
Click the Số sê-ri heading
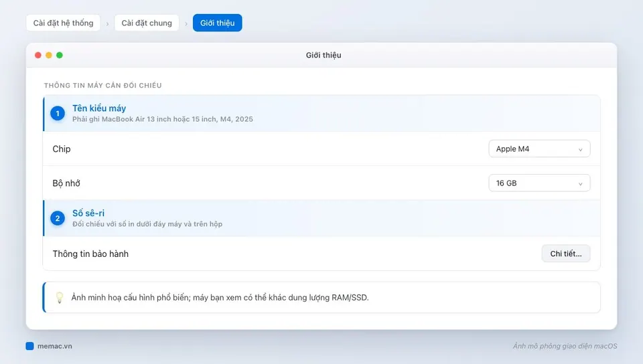tap(88, 213)
